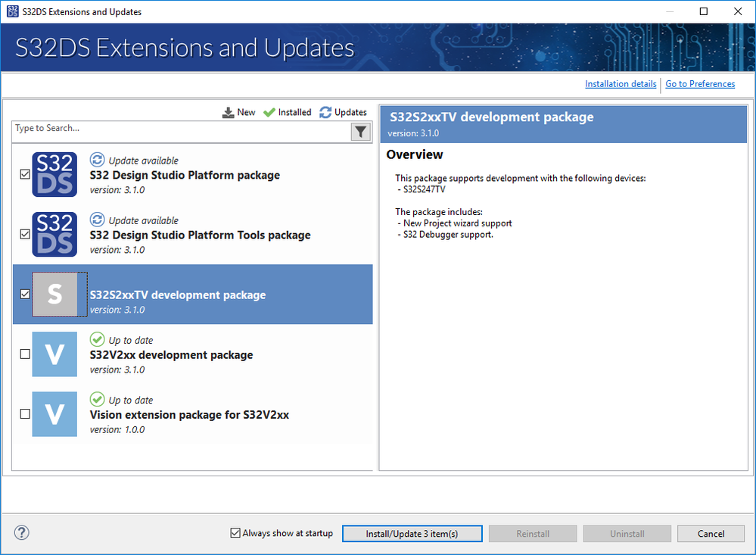Check the S32V2xx development package checkbox
Screen dimensions: 756x555
(25, 354)
